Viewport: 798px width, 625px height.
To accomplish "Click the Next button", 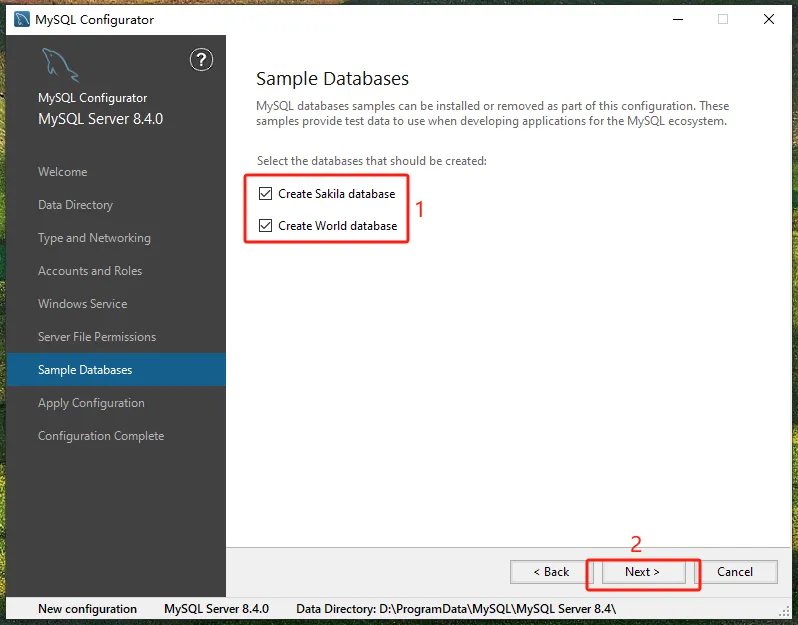I will (642, 572).
